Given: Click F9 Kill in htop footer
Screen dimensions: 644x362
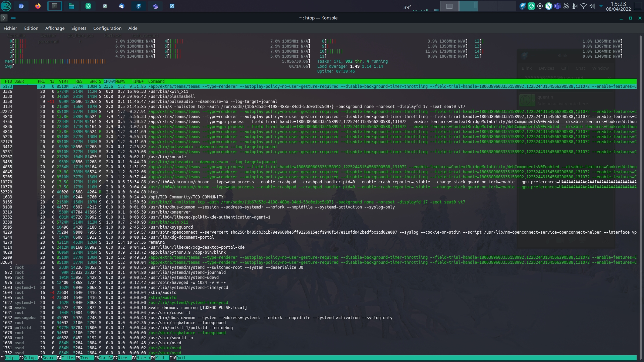Looking at the screenshot, I should 160,358.
